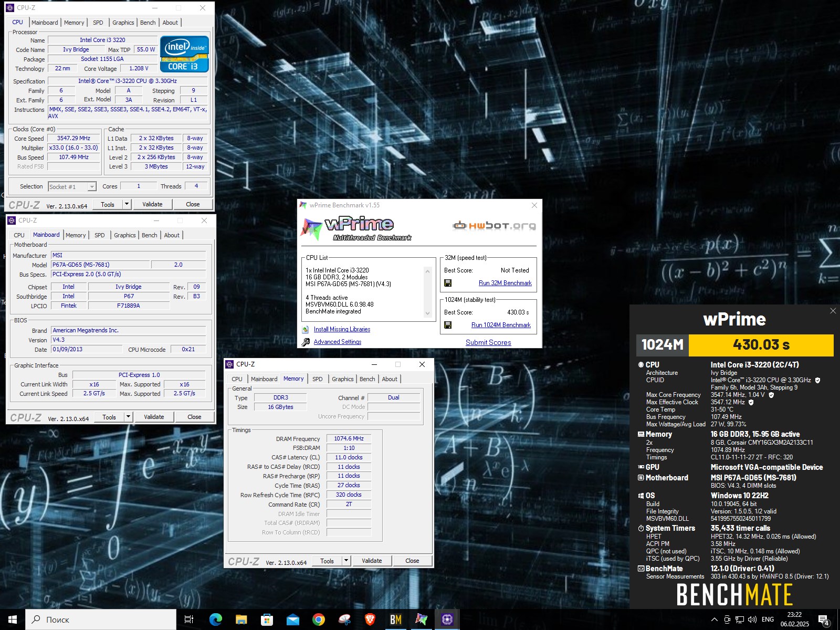This screenshot has height=630, width=840.
Task: Open the volume control in the system tray
Action: [752, 619]
